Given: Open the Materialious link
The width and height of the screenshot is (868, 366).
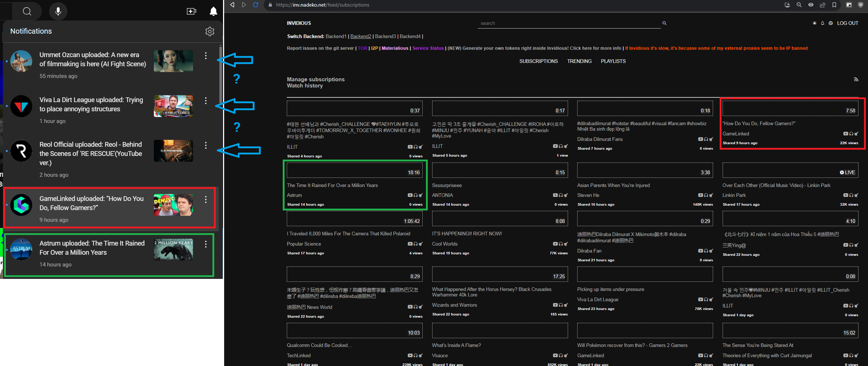Looking at the screenshot, I should coord(395,48).
